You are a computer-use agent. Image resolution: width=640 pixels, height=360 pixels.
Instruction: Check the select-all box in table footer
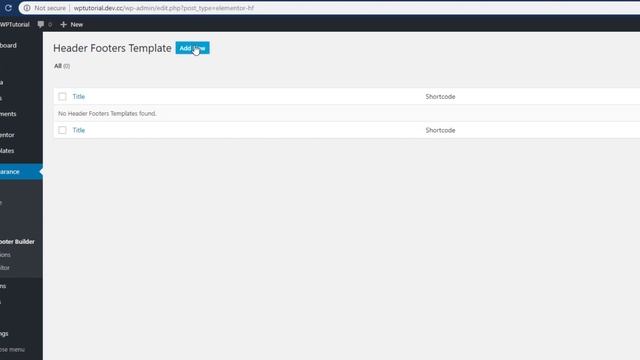(x=62, y=130)
